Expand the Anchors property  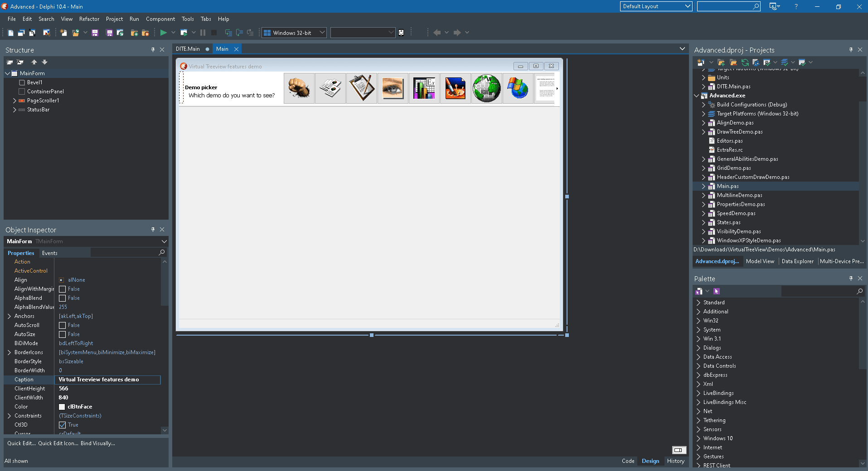(9, 316)
